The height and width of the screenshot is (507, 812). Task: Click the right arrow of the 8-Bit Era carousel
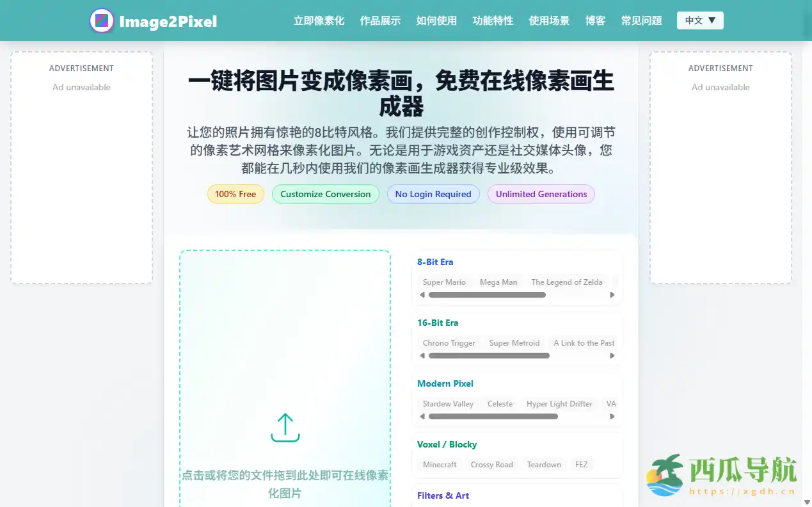[x=612, y=294]
